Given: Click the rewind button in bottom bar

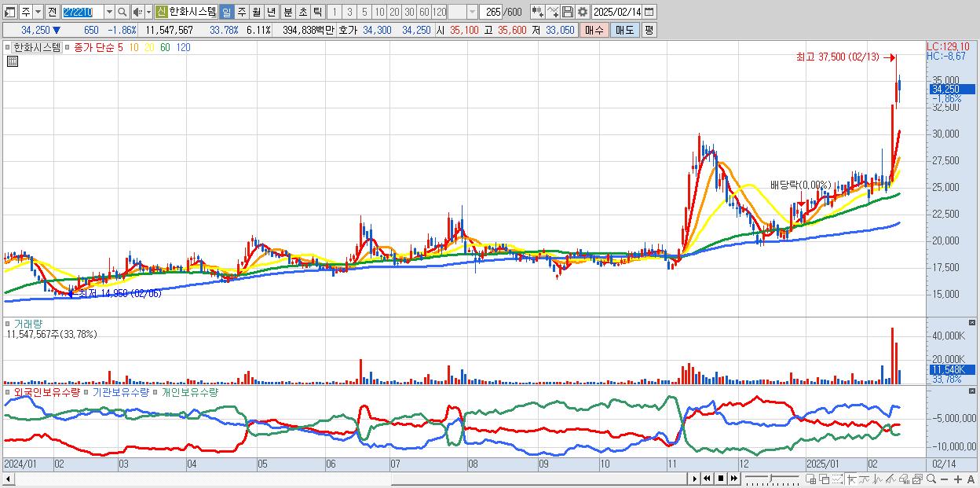Looking at the screenshot, I should click(707, 479).
